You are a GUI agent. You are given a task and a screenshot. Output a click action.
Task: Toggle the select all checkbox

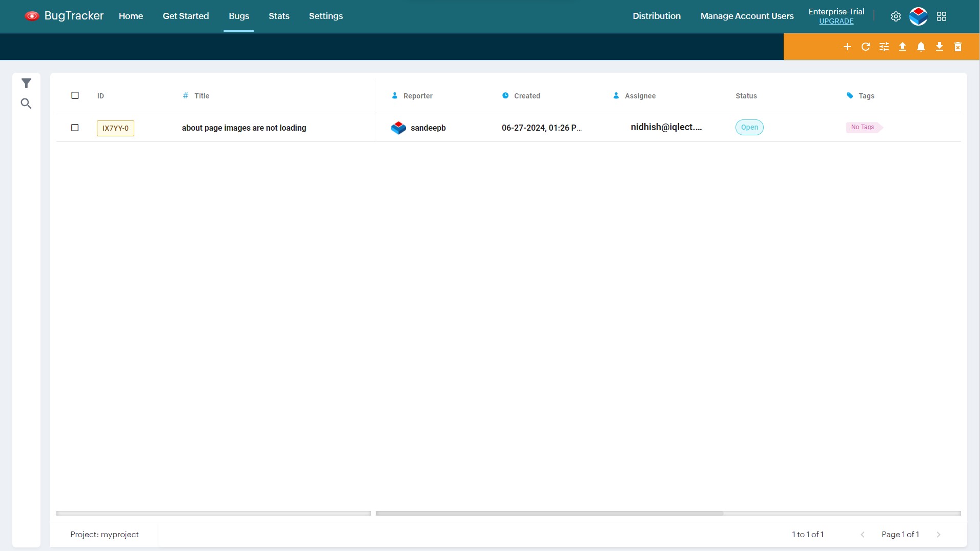coord(75,95)
